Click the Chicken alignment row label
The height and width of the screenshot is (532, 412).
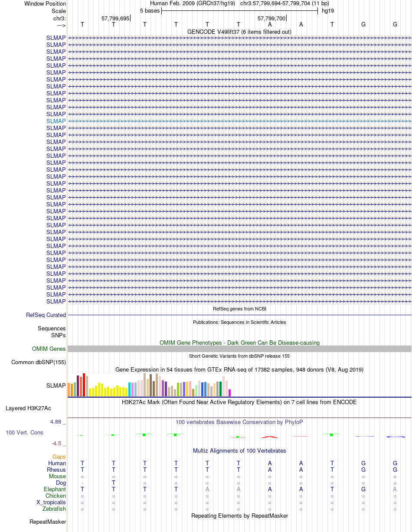[56, 496]
